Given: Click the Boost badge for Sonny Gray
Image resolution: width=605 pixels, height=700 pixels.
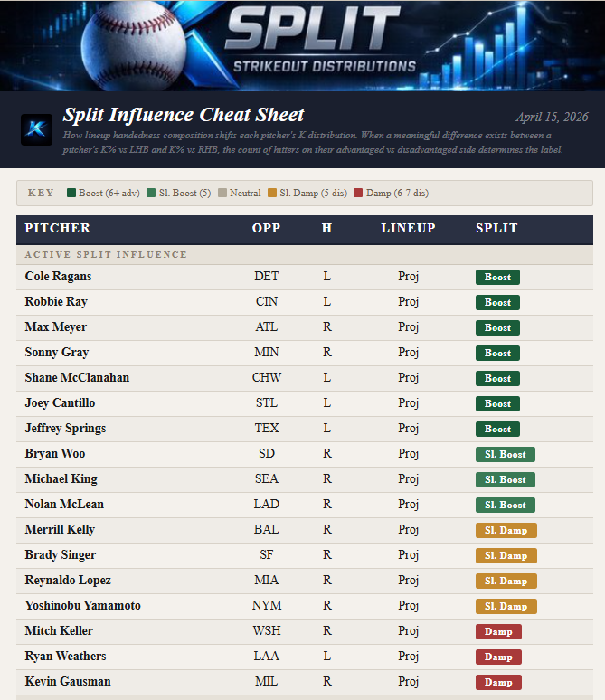Looking at the screenshot, I should (497, 353).
